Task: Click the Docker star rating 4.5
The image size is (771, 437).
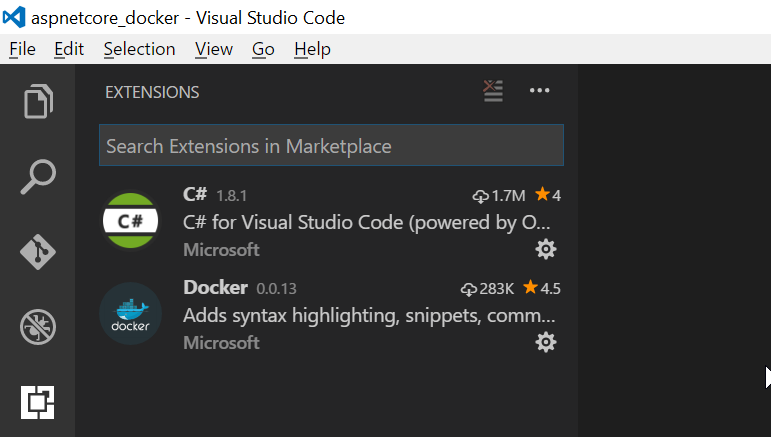Action: [x=541, y=288]
